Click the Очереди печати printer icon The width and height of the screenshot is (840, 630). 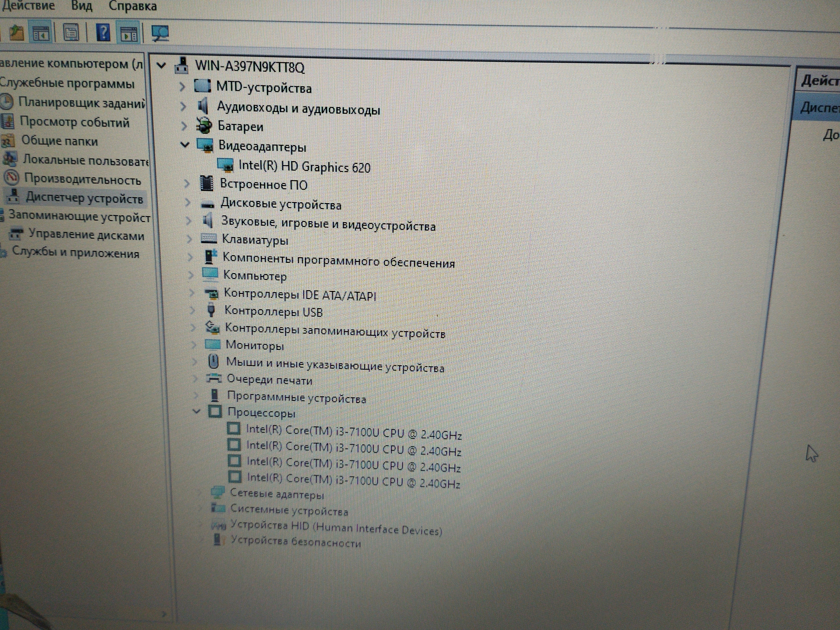(214, 378)
